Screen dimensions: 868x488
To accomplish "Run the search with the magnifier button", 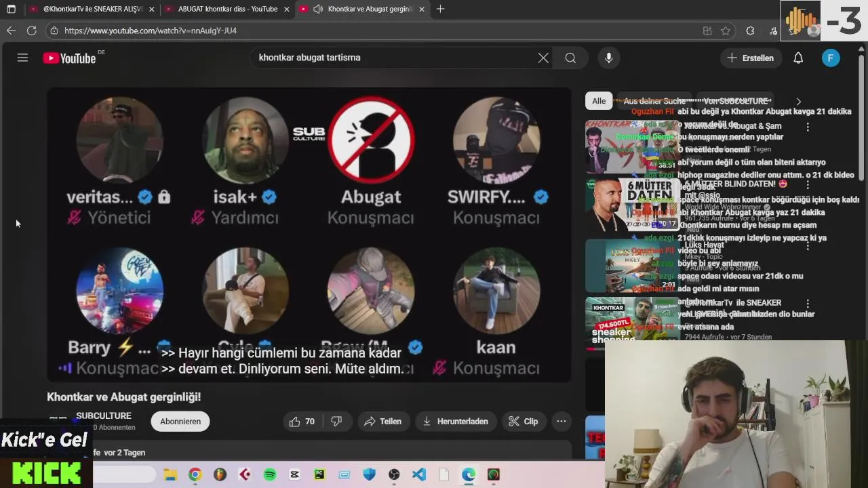I will tap(570, 58).
